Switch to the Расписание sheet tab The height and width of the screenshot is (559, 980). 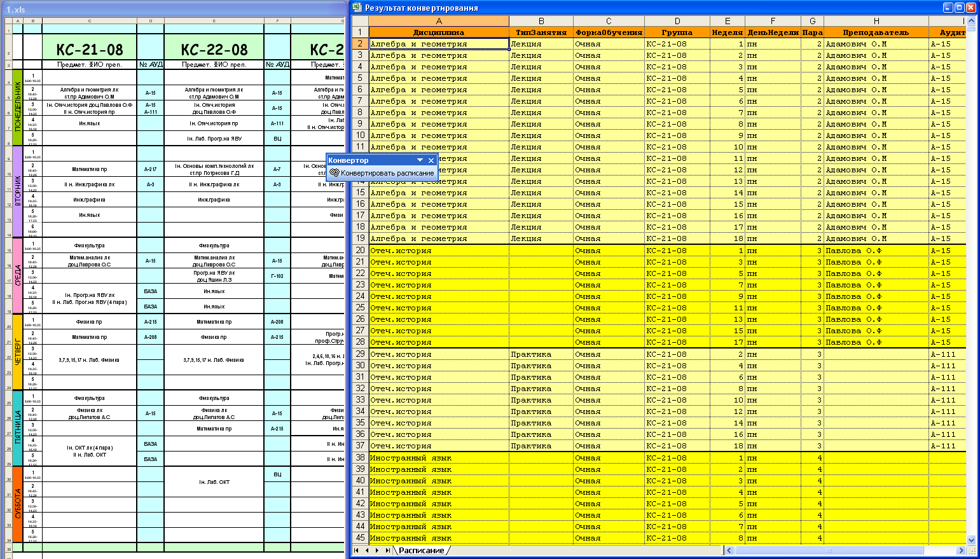pos(422,551)
